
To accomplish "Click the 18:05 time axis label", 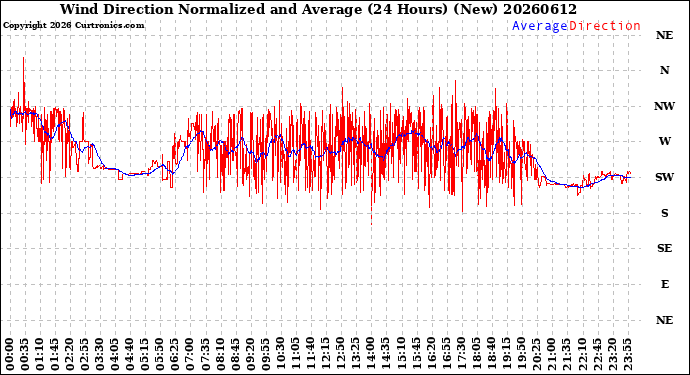I will [x=476, y=355].
